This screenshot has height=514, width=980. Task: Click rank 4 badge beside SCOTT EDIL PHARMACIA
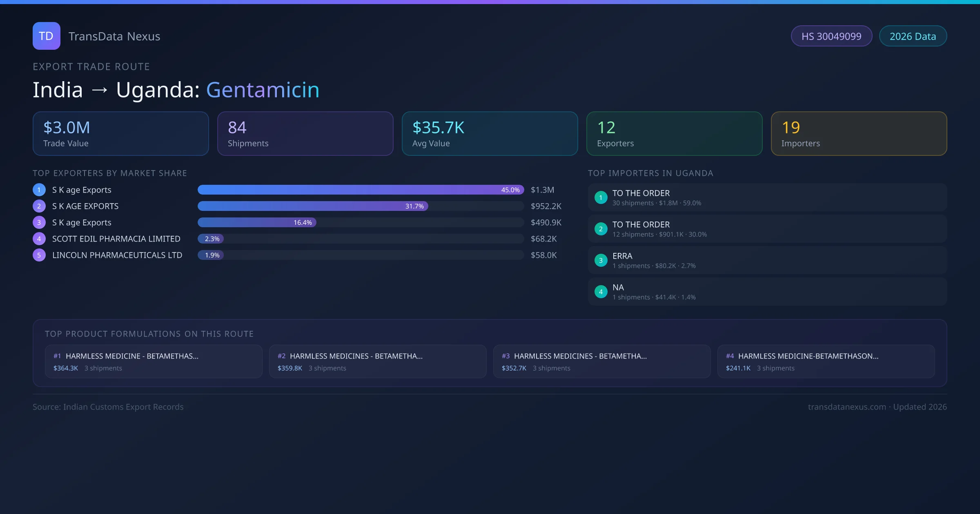pyautogui.click(x=39, y=239)
